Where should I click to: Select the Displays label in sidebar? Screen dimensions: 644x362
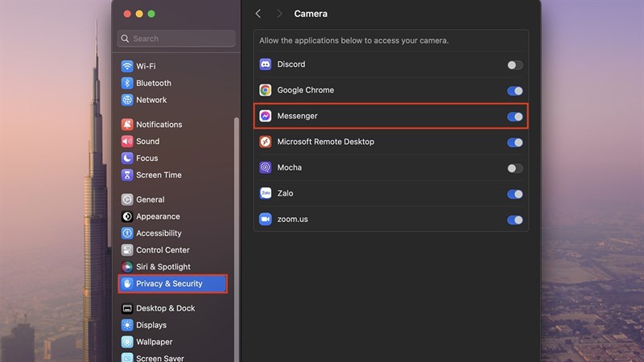[151, 325]
